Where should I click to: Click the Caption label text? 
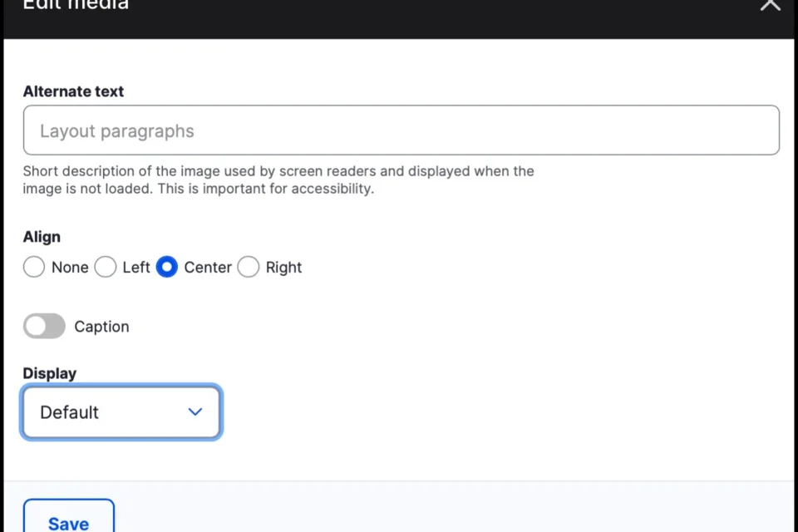click(x=101, y=326)
